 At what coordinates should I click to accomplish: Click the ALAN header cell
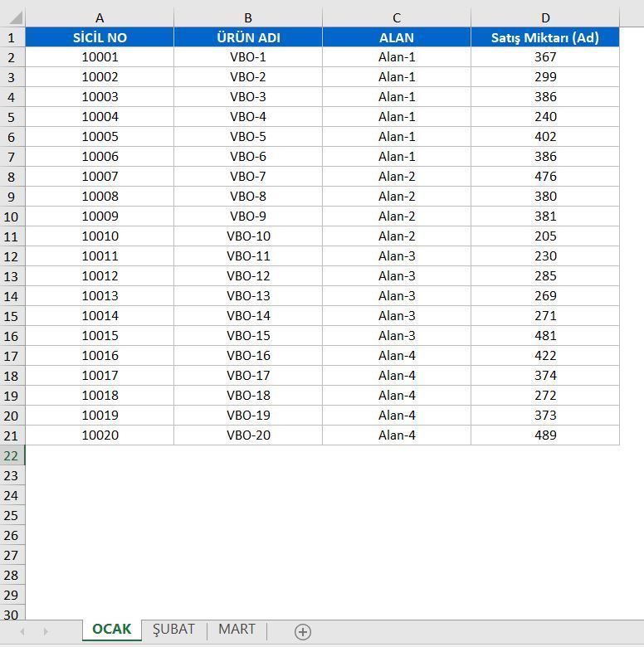397,37
